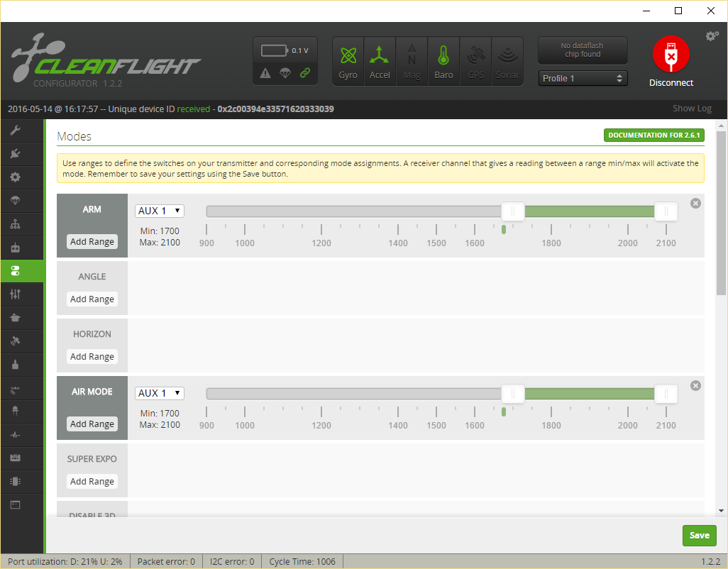Click the 'Cycle Time: 1006' status entry
The width and height of the screenshot is (728, 569).
coord(302,562)
